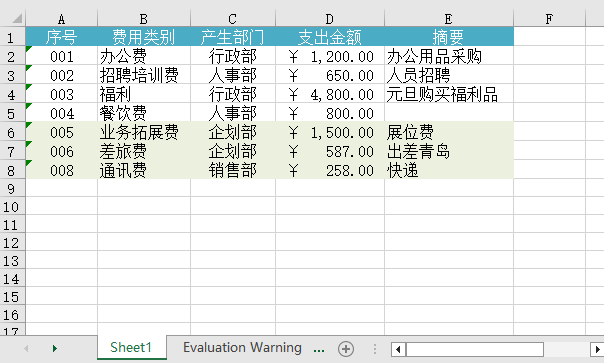Viewport: 604px width, 363px height.
Task: Select the 销售部 department cell
Action: point(233,170)
